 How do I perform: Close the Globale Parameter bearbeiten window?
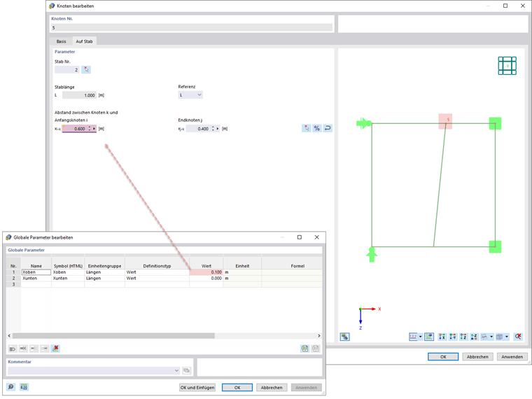pos(317,237)
